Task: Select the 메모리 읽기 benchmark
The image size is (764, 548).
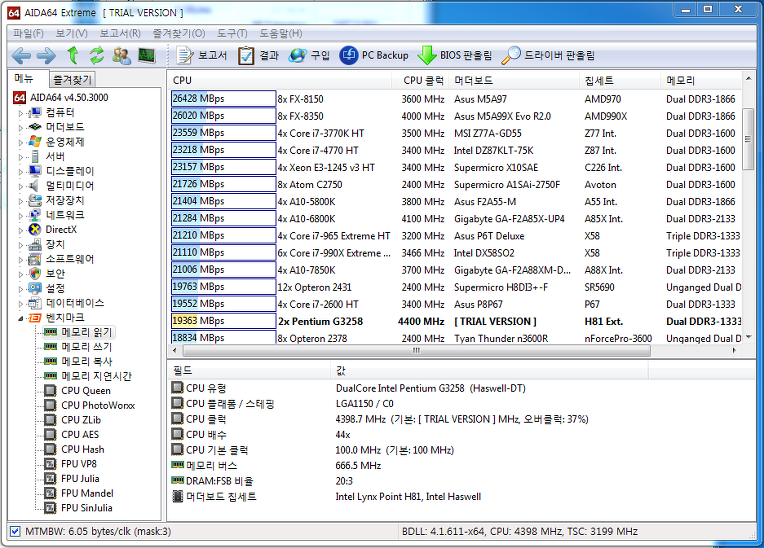Action: pyautogui.click(x=87, y=332)
